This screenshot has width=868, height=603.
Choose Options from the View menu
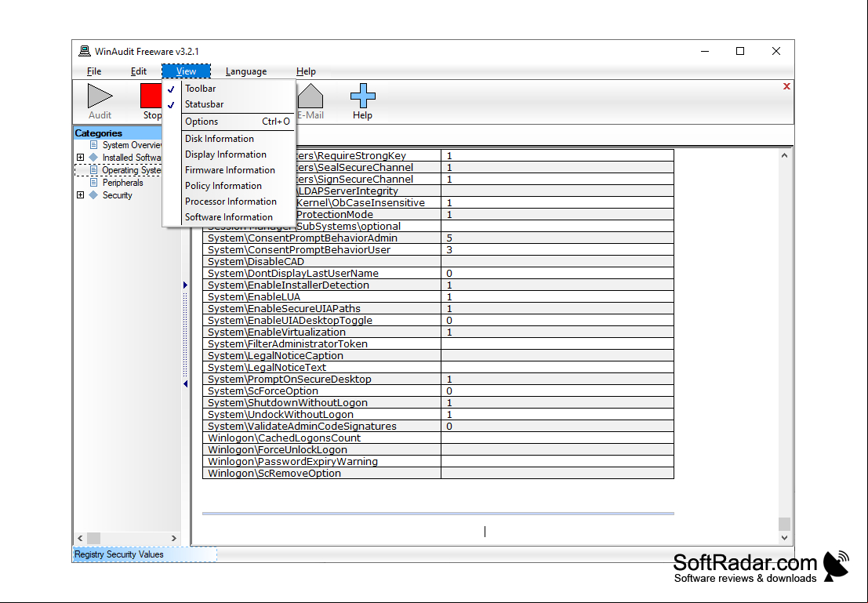click(229, 122)
